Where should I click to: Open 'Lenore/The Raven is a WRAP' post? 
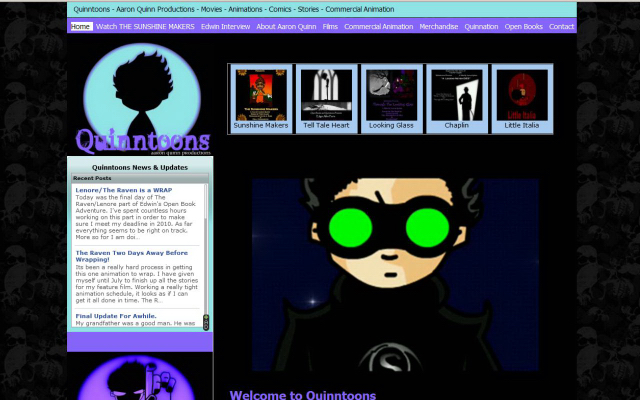click(124, 190)
